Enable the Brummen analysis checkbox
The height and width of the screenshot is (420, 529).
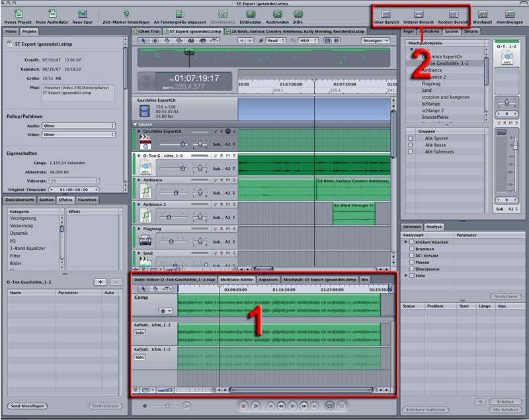point(411,248)
